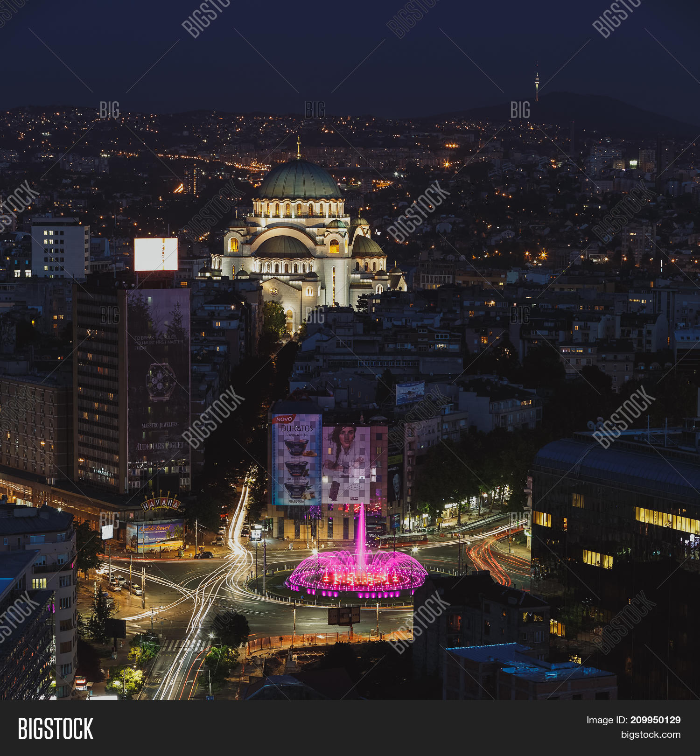Click the Dukatos yogurt billboard
700x756 pixels.
tap(297, 460)
